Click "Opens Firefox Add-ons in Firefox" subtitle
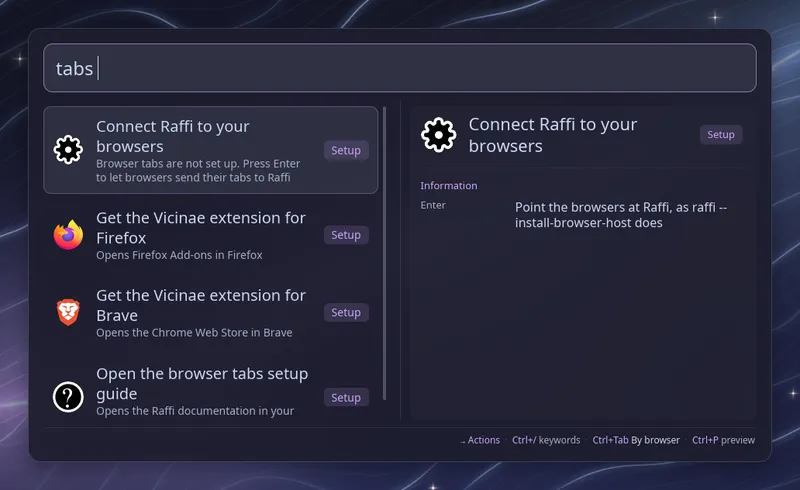800x490 pixels. pos(179,255)
